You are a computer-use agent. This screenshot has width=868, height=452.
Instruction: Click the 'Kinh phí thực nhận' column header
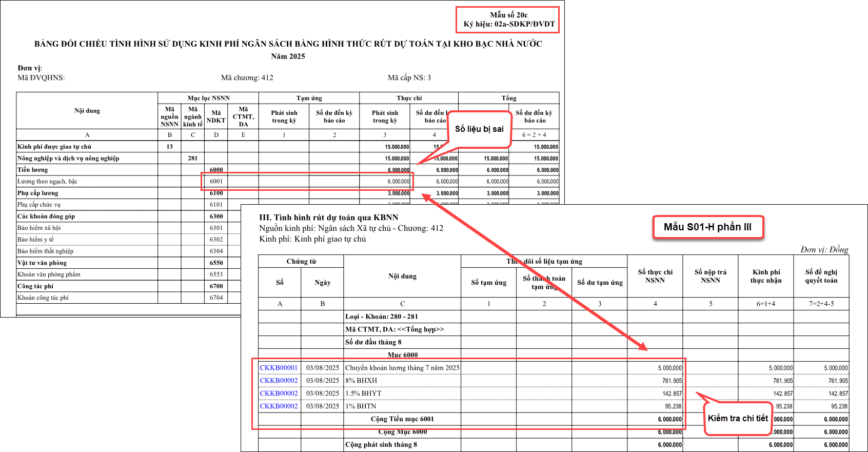pos(766,276)
